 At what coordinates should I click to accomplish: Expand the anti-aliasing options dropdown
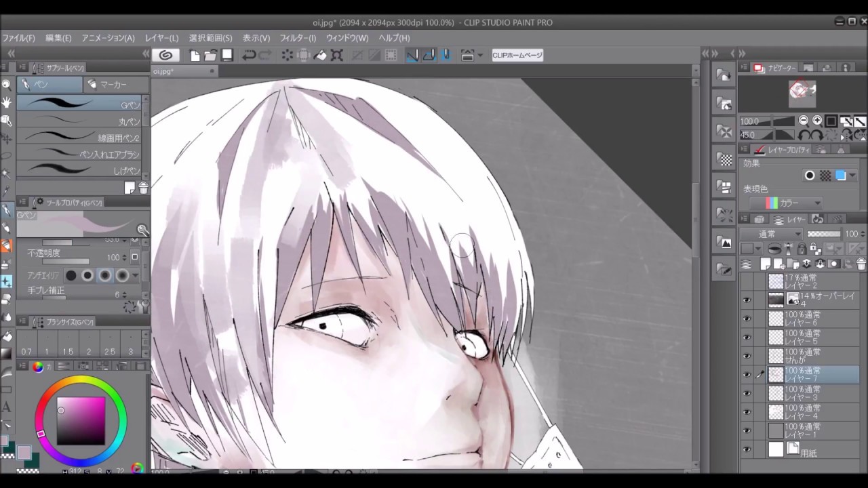(136, 275)
